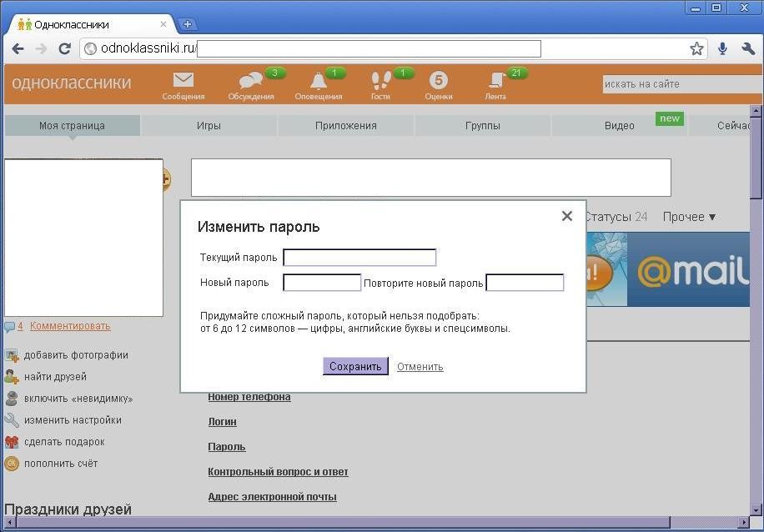Click the Праздники друзей heading
Viewport: 764px width, 532px height.
tap(68, 509)
